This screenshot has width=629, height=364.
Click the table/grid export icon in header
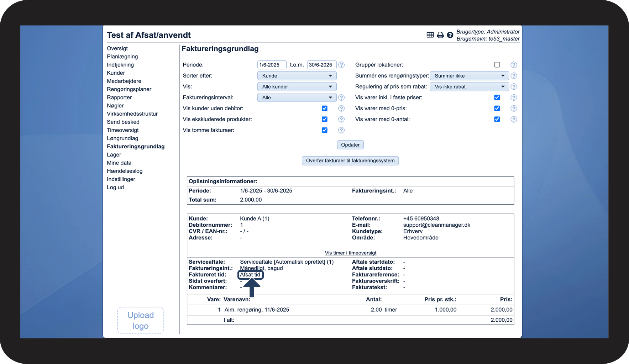pyautogui.click(x=430, y=35)
